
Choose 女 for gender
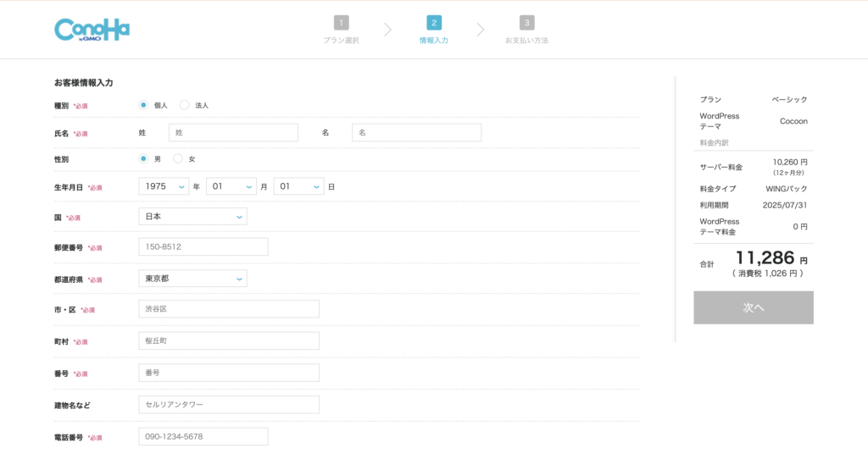coord(178,158)
